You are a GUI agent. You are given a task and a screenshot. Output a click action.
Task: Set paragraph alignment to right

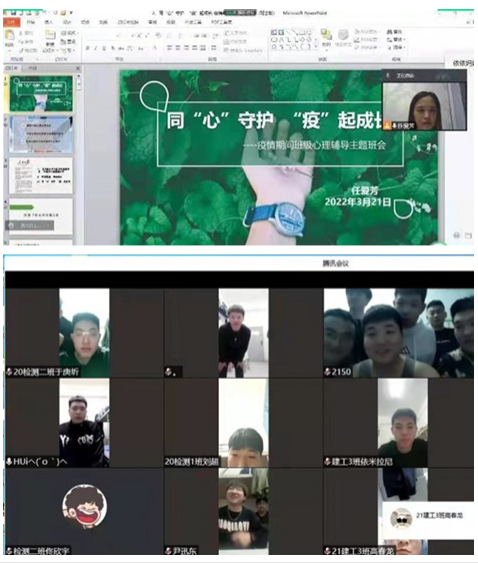(186, 48)
